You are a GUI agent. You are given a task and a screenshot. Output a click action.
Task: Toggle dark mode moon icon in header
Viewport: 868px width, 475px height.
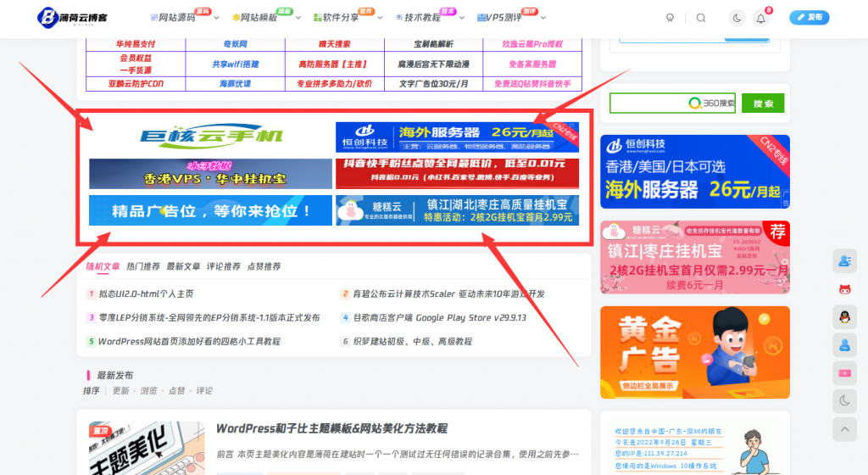coord(737,18)
